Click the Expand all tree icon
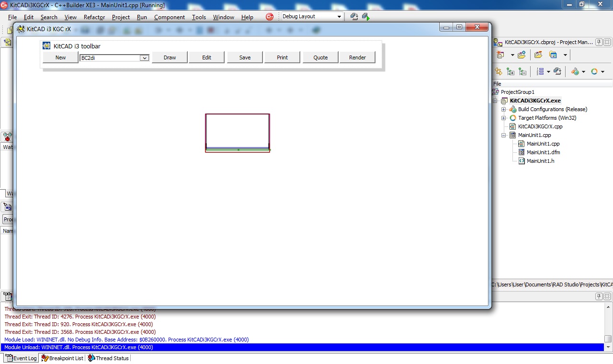613x364 pixels. click(x=511, y=71)
